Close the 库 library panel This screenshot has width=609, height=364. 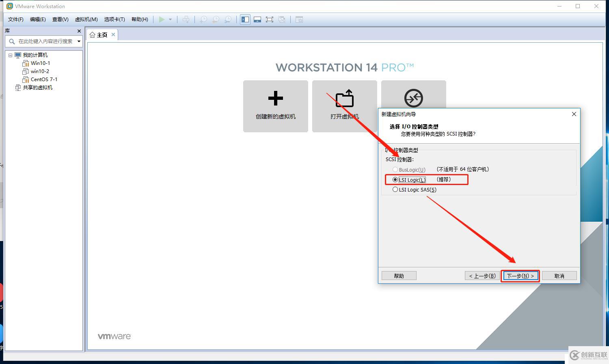79,31
